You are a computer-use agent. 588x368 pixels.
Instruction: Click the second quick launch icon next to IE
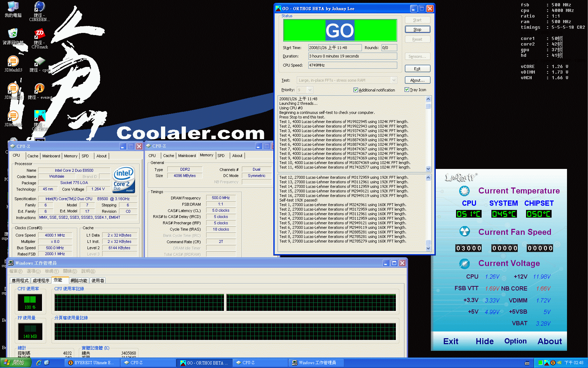tap(47, 363)
